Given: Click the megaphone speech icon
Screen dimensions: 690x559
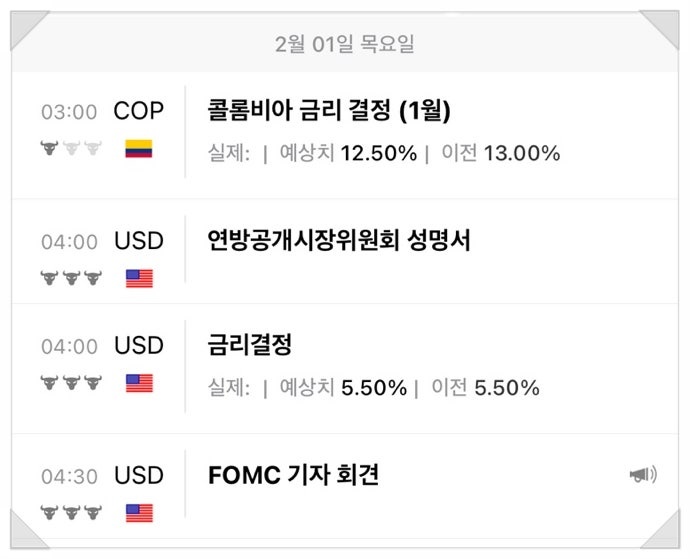Looking at the screenshot, I should point(643,475).
